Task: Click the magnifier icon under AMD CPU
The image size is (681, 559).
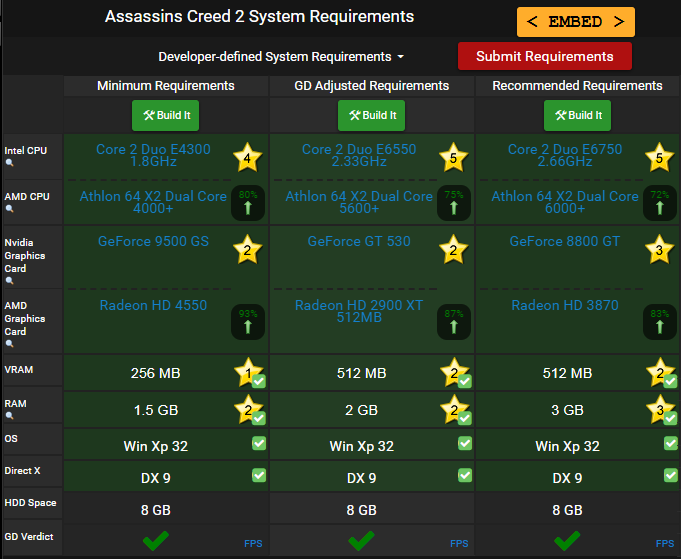Action: point(9,208)
